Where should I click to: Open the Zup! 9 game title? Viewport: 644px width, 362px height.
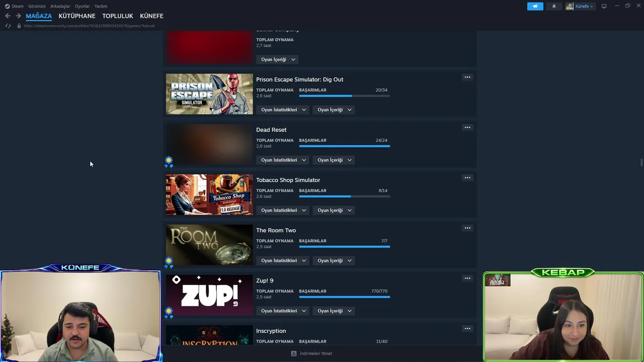click(265, 281)
